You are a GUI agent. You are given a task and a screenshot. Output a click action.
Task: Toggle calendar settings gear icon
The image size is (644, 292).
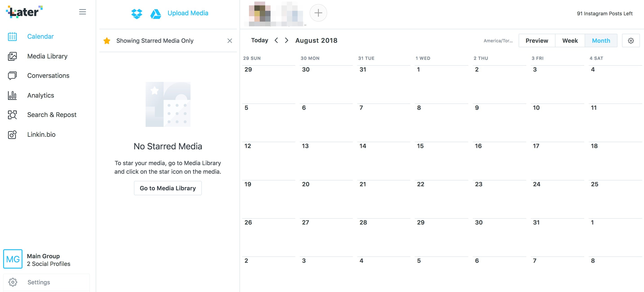(x=631, y=40)
